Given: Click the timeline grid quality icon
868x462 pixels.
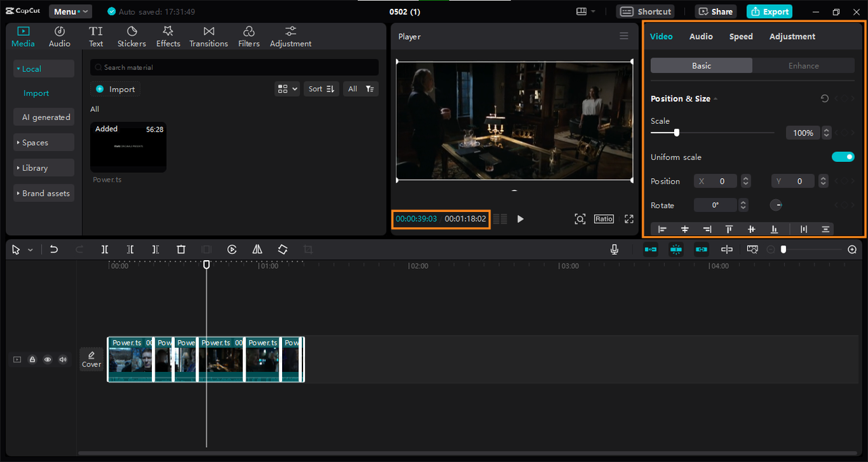Looking at the screenshot, I should [x=500, y=219].
